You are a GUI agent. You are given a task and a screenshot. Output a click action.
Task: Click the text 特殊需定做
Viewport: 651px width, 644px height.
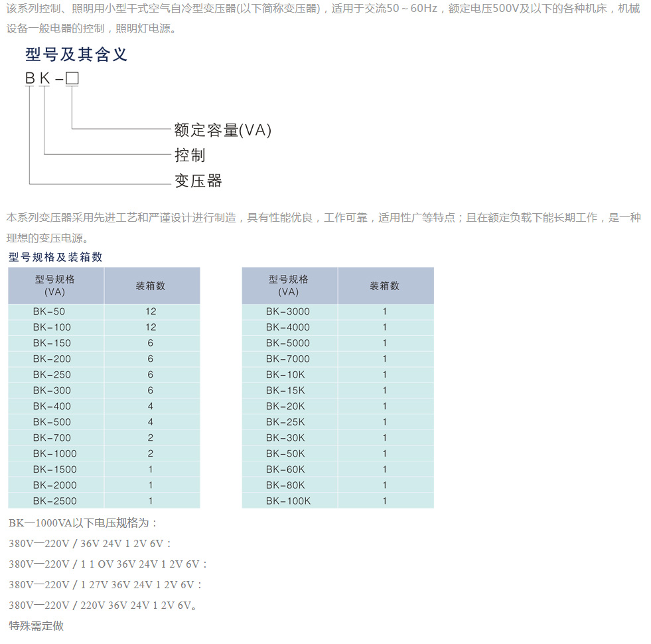point(36,625)
